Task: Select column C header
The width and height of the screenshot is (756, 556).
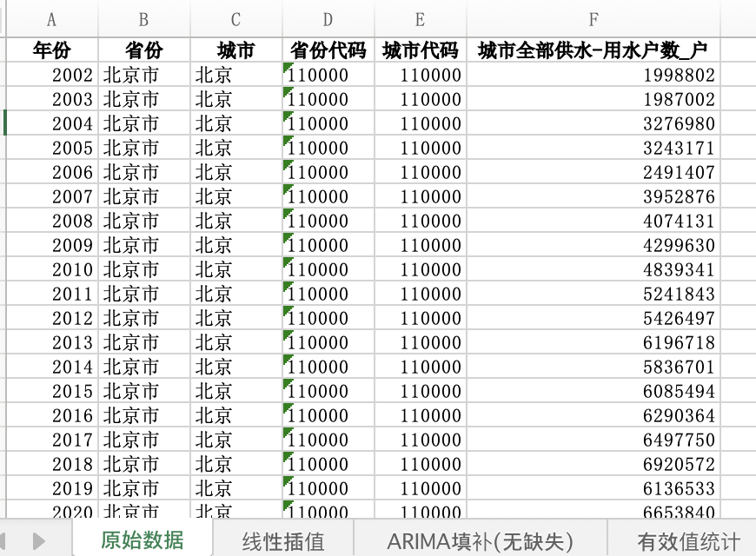Action: tap(235, 19)
